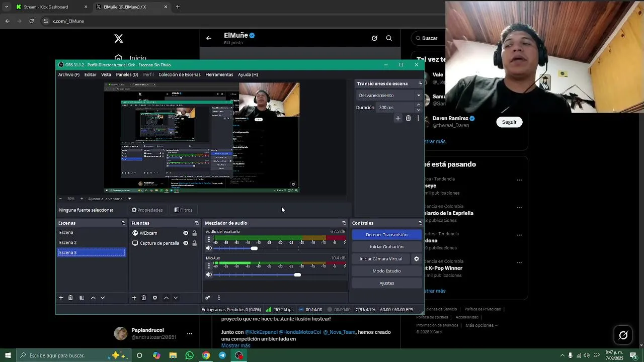
Task: Open transition properties three-dot menu
Action: 418,118
